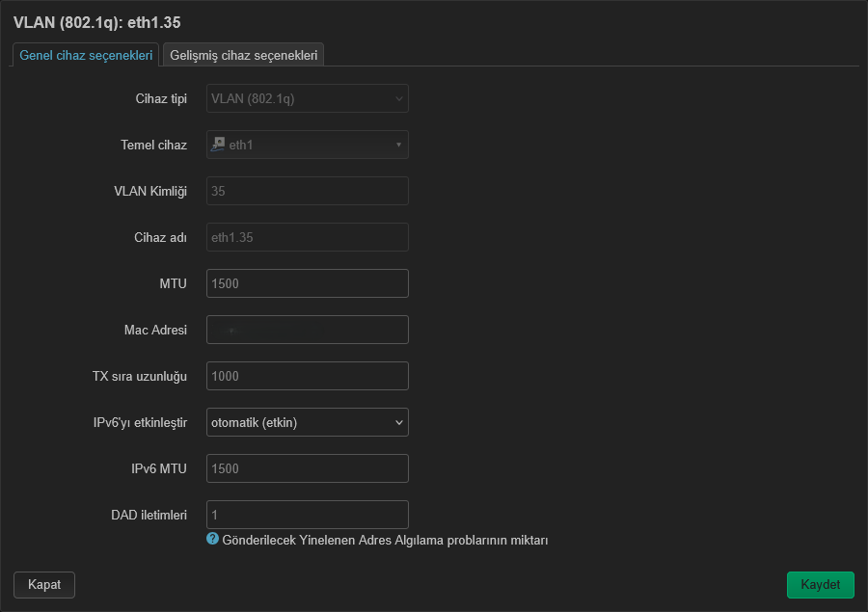
Task: Click the Kaydet save button
Action: pos(821,584)
